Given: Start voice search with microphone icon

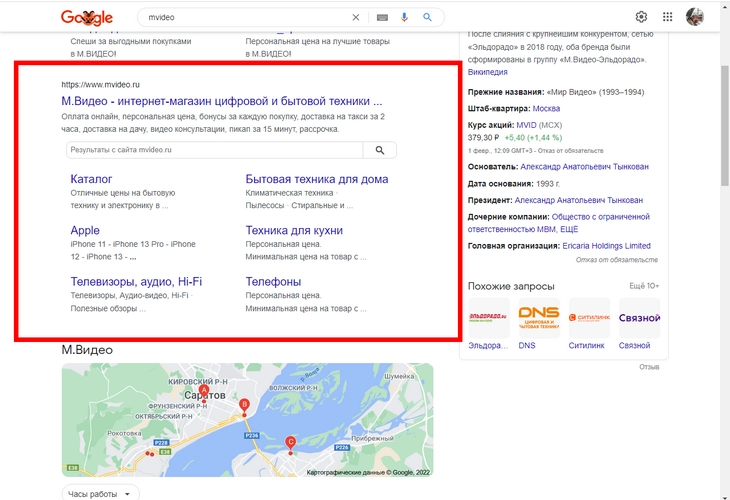Looking at the screenshot, I should [404, 17].
